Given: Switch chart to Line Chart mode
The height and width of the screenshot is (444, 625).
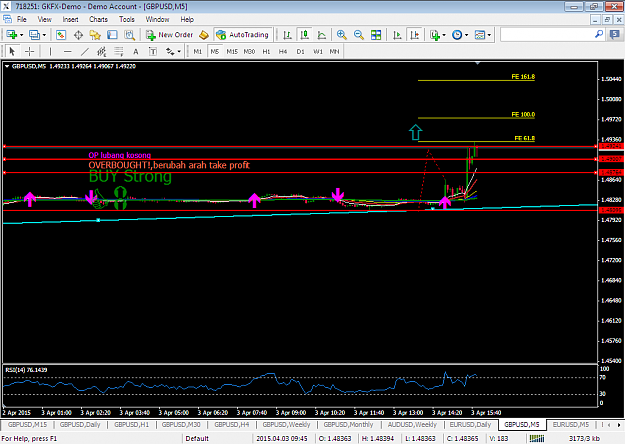Looking at the screenshot, I should coord(322,35).
